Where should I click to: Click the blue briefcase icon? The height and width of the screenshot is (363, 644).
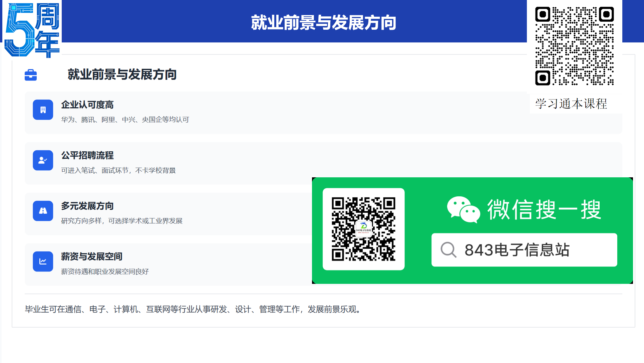click(x=31, y=75)
